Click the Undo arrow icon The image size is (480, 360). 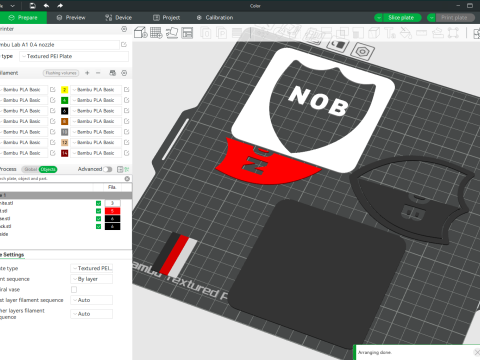tap(46, 6)
